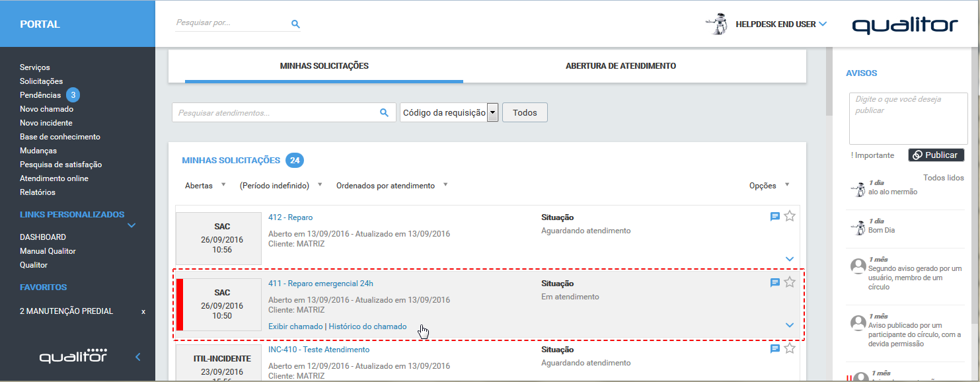This screenshot has height=382, width=980.
Task: Open the comment bubble icon on ticket INC-410
Action: tap(774, 348)
